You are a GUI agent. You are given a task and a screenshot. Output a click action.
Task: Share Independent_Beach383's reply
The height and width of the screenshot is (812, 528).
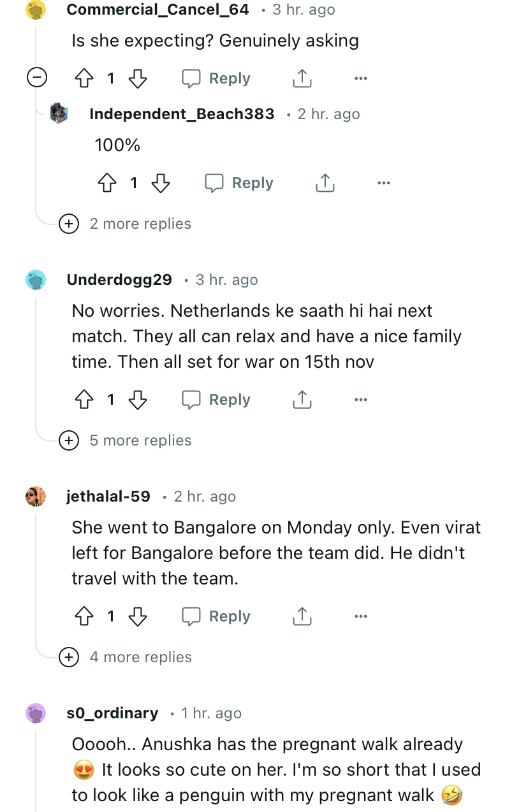[325, 183]
